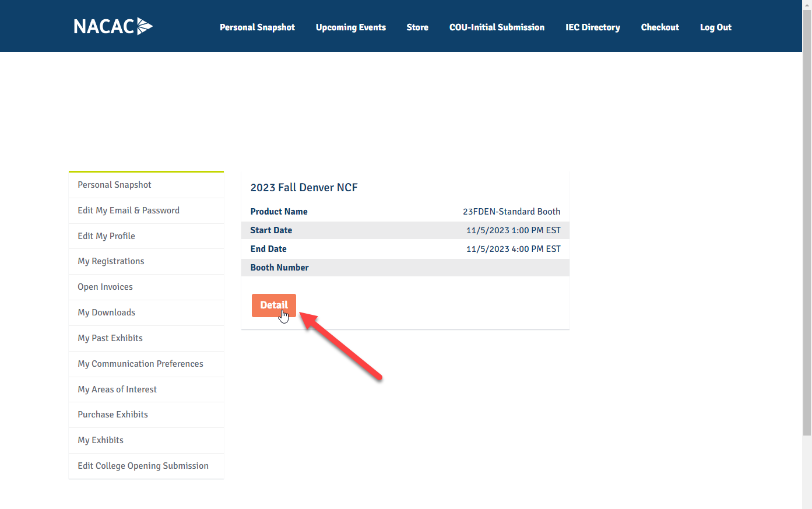Screen dimensions: 812x509
Task: Open the IEC Directory
Action: [593, 27]
